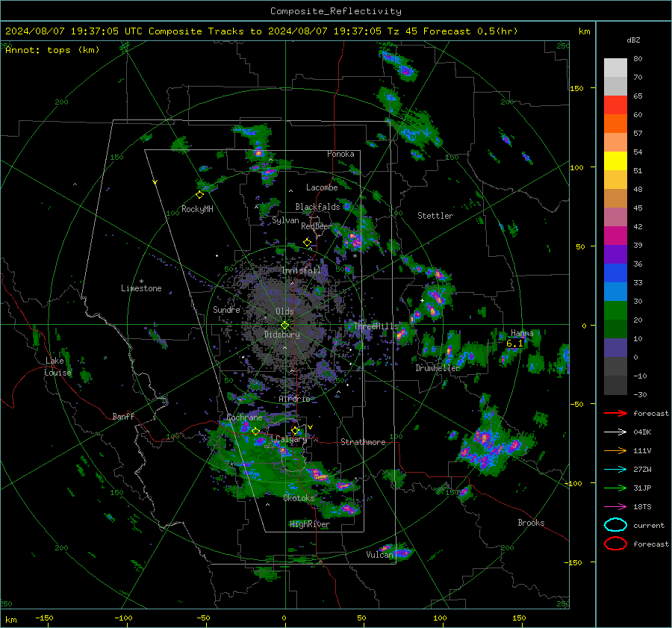Pick the bright yellow swatch at 54 dBZ
Screen dimensions: 672x628
pyautogui.click(x=615, y=161)
